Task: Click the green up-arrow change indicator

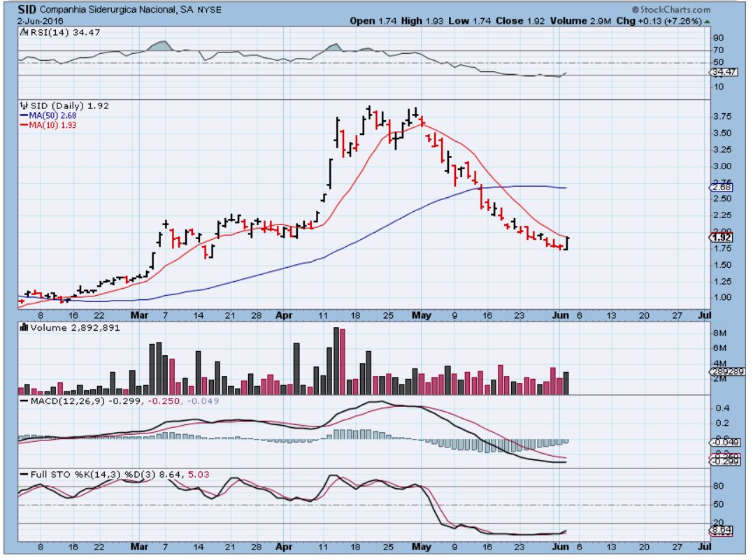Action: point(707,22)
